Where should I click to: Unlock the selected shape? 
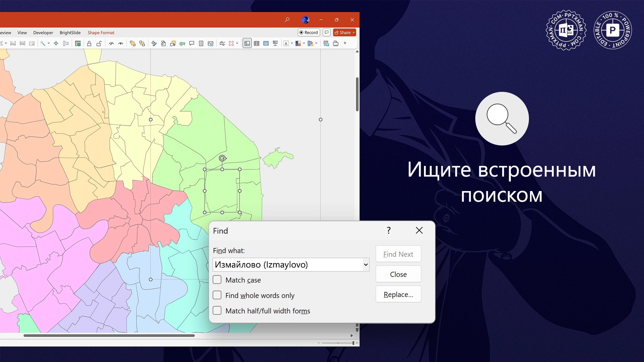coord(99,43)
